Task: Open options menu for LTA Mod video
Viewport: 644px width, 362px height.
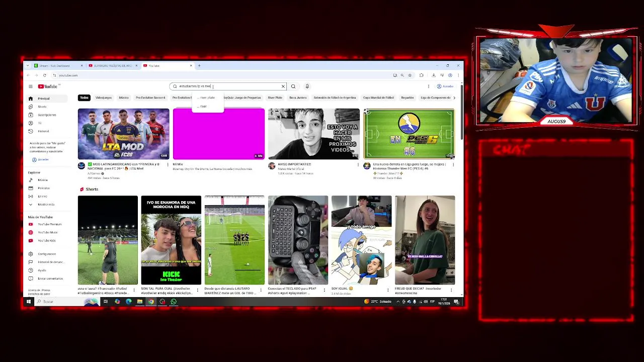Action: point(168,164)
